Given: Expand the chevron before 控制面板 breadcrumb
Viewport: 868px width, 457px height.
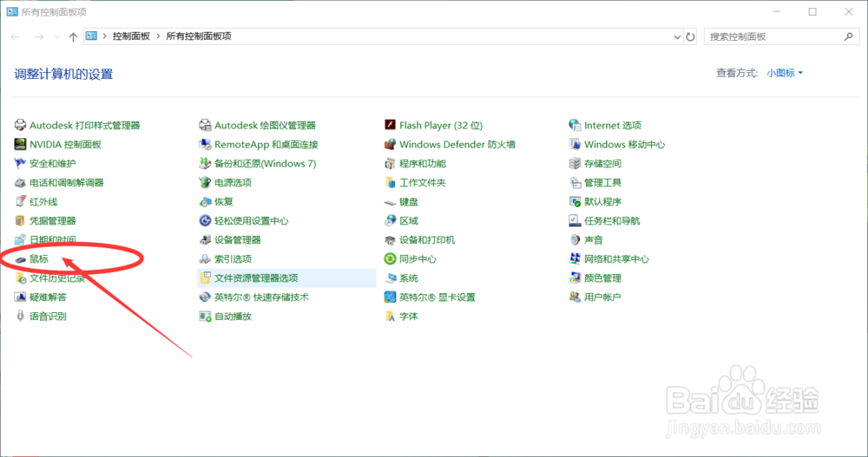Looking at the screenshot, I should (x=104, y=36).
